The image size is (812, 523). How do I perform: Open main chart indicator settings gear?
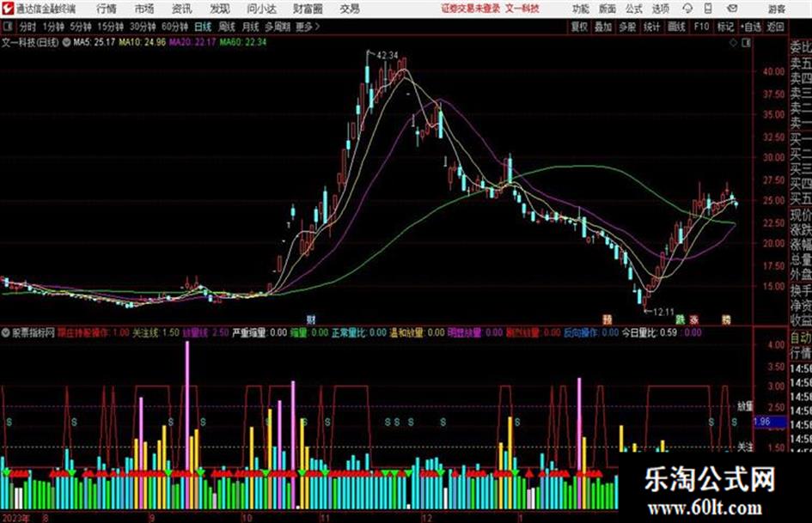point(66,42)
